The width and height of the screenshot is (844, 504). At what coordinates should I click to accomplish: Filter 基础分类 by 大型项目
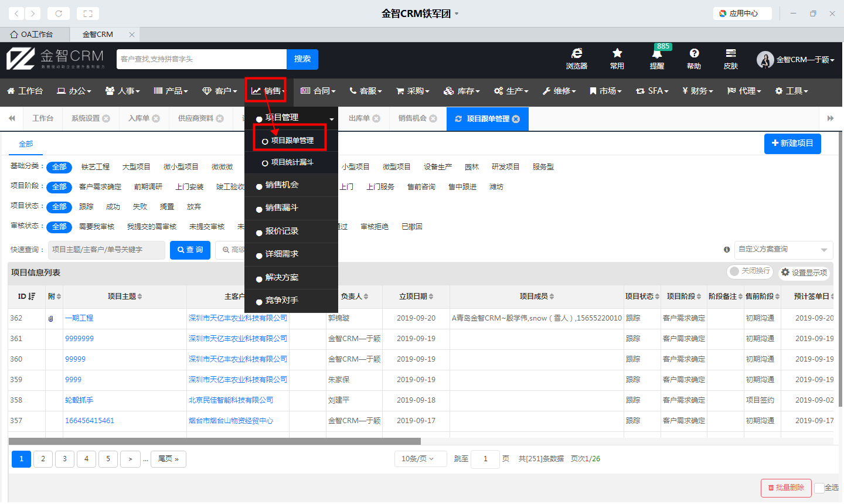[x=137, y=167]
